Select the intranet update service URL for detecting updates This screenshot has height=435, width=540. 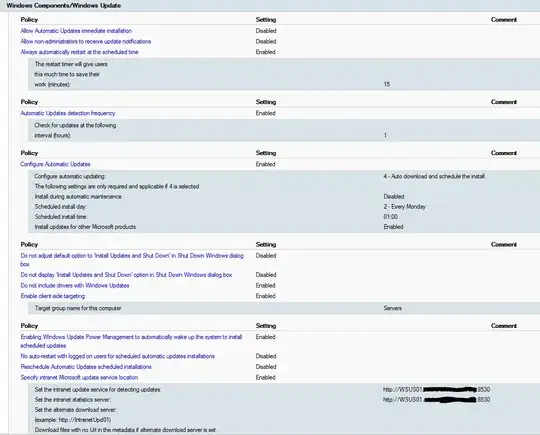pos(436,390)
